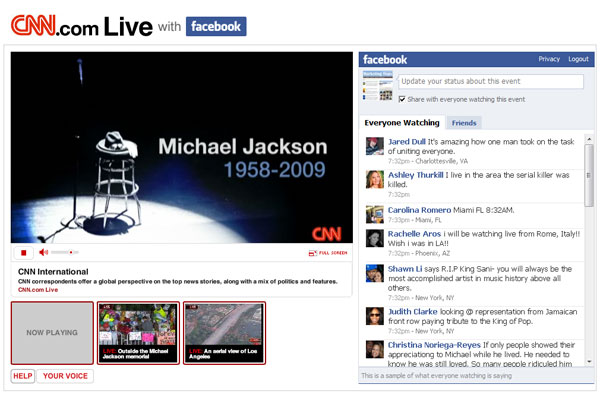Open the Privacy link in the Facebook panel

pyautogui.click(x=549, y=59)
